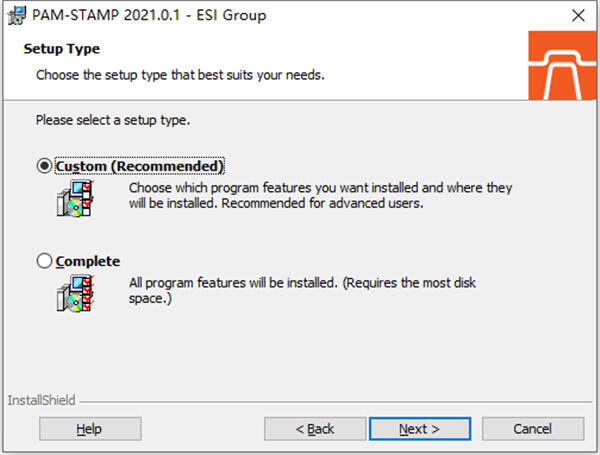The width and height of the screenshot is (600, 455).
Task: Click the Custom option description text
Action: [320, 195]
